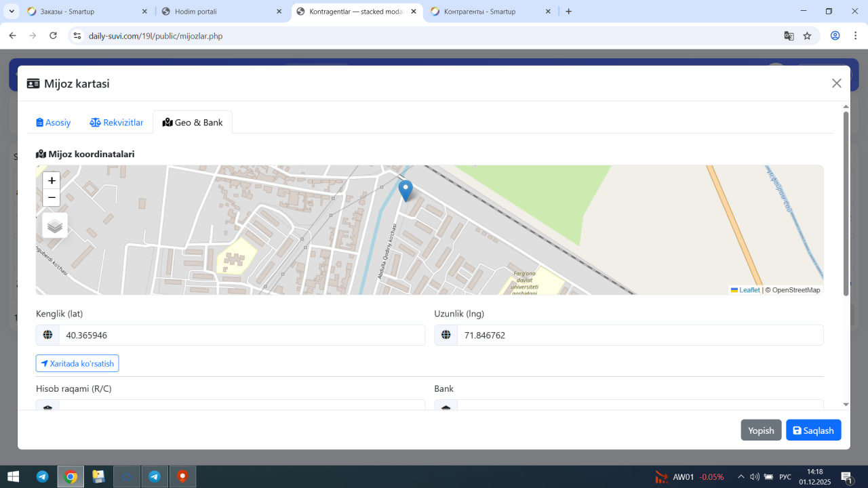This screenshot has height=488, width=868.
Task: Click the Hisob raqami (R/C) label
Action: tap(74, 388)
